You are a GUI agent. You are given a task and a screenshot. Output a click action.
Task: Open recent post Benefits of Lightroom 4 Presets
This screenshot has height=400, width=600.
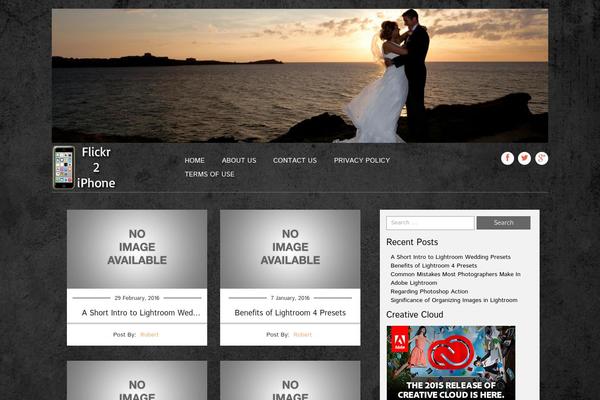[434, 266]
